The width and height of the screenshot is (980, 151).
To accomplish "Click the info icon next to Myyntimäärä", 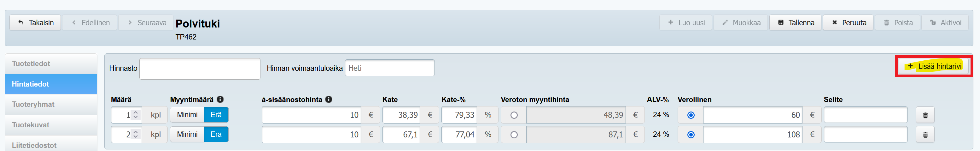I will click(220, 100).
